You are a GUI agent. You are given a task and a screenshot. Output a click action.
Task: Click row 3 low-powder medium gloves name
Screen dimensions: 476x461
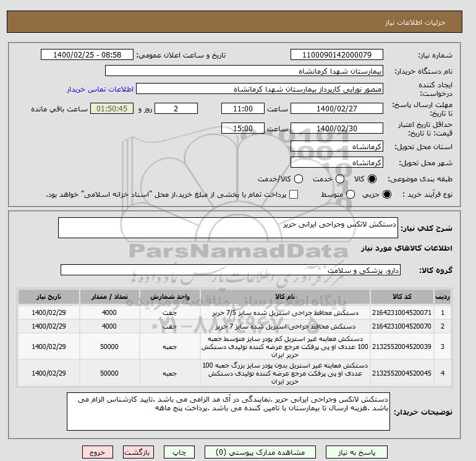tap(285, 347)
